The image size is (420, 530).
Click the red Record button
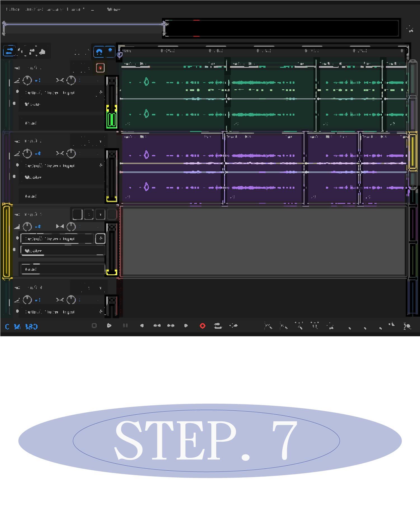[x=203, y=326]
